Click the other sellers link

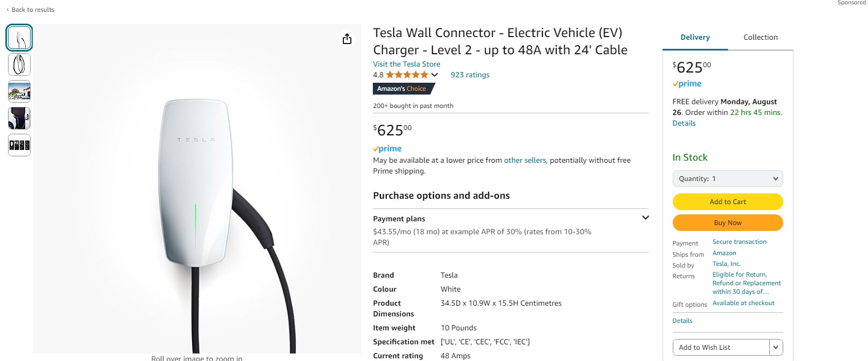[x=525, y=160]
